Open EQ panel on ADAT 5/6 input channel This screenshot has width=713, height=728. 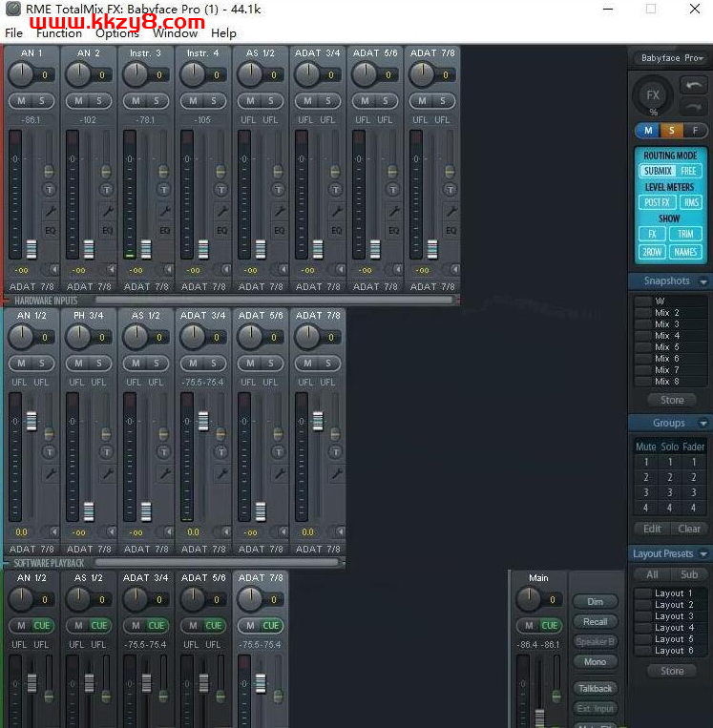click(x=393, y=230)
